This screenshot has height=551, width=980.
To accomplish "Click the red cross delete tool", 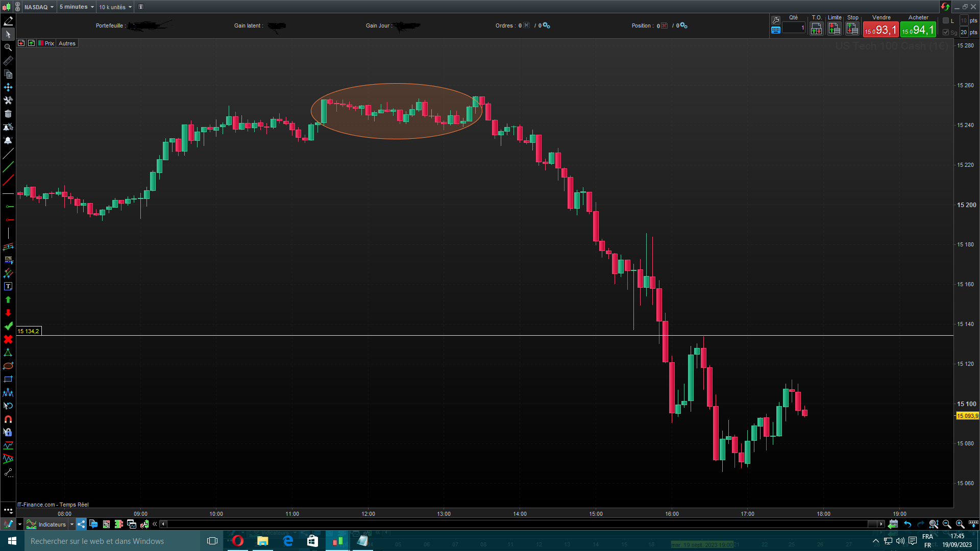I will coord(8,339).
